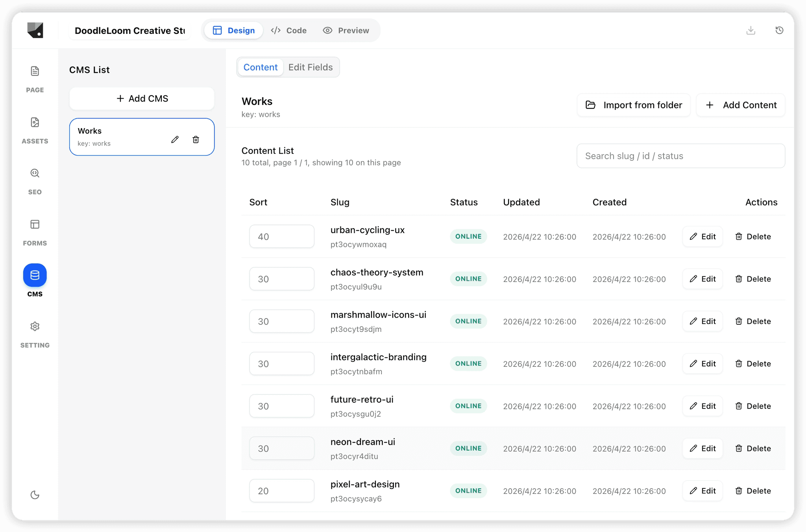Click the download icon in header
Screen dimensions: 806x532
coord(751,30)
